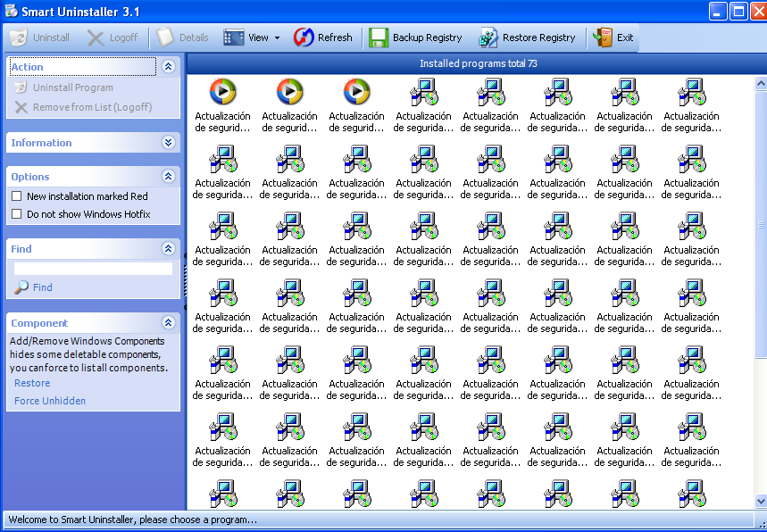Screen dimensions: 767x532
Task: Click the Restore Registry button
Action: (528, 37)
